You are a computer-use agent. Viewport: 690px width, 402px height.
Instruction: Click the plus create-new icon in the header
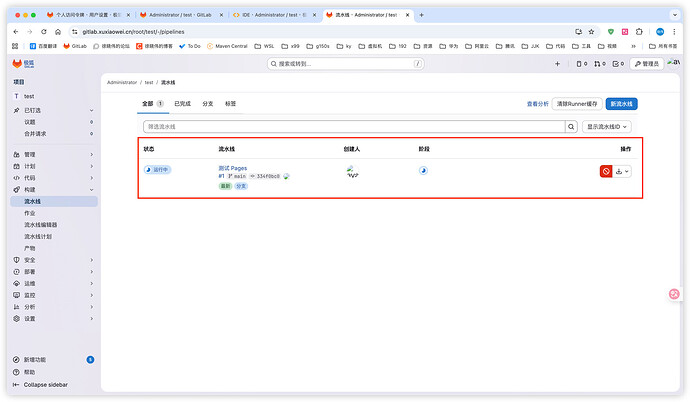559,64
